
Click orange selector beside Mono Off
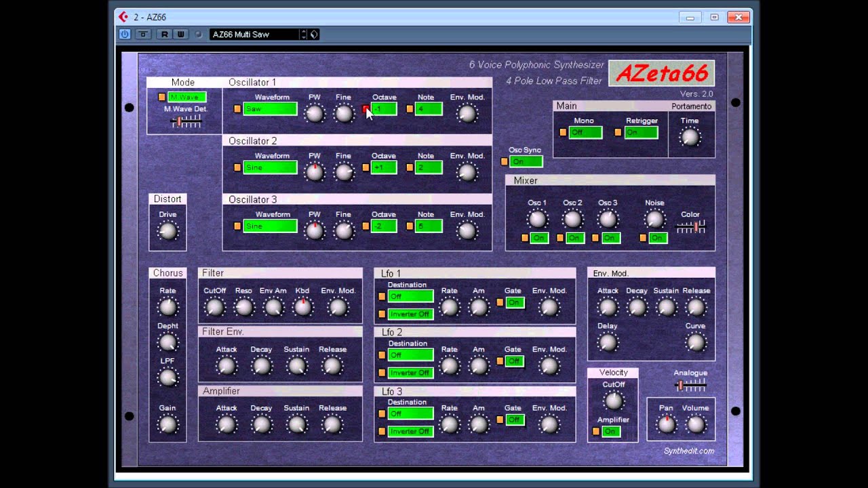(563, 132)
